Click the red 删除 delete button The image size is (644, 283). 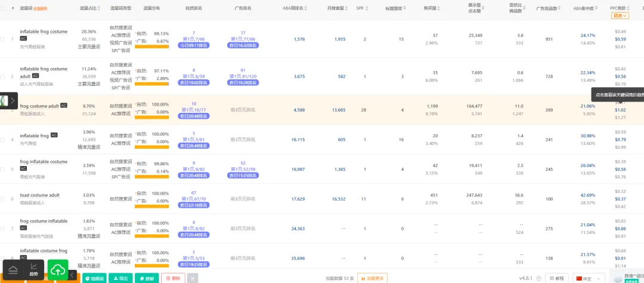pos(173,278)
